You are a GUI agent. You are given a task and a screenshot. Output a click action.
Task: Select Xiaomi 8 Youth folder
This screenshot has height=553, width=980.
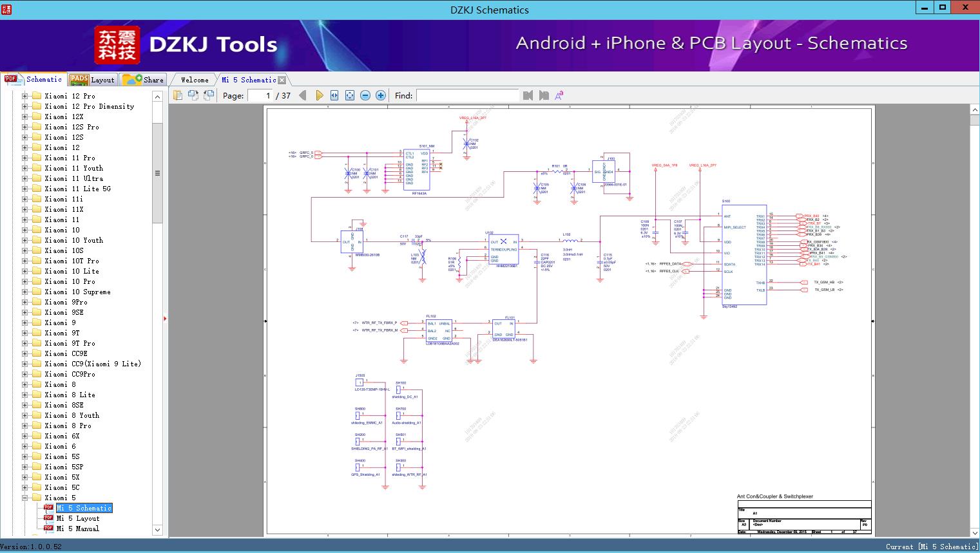coord(72,415)
